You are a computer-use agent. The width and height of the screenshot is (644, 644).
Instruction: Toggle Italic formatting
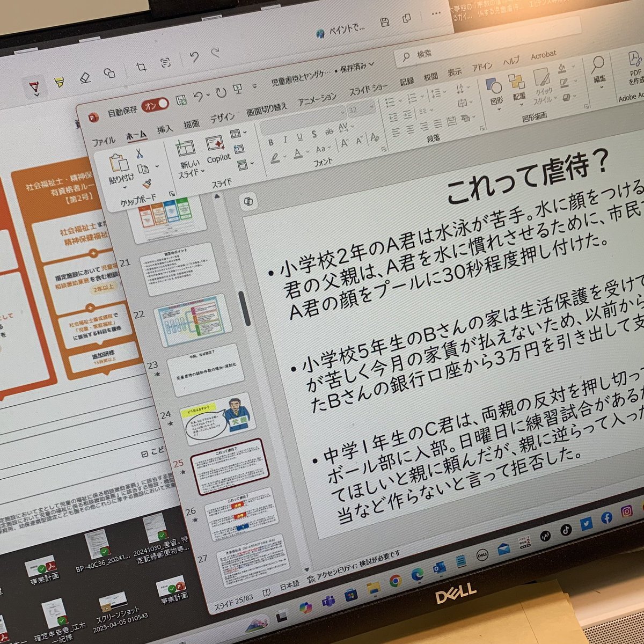[284, 140]
